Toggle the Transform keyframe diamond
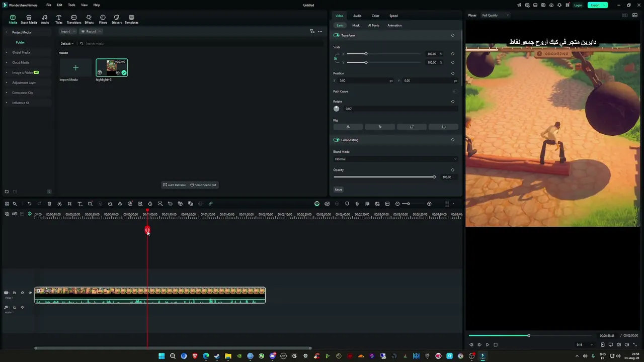Viewport: 644px width, 362px height. (x=453, y=35)
